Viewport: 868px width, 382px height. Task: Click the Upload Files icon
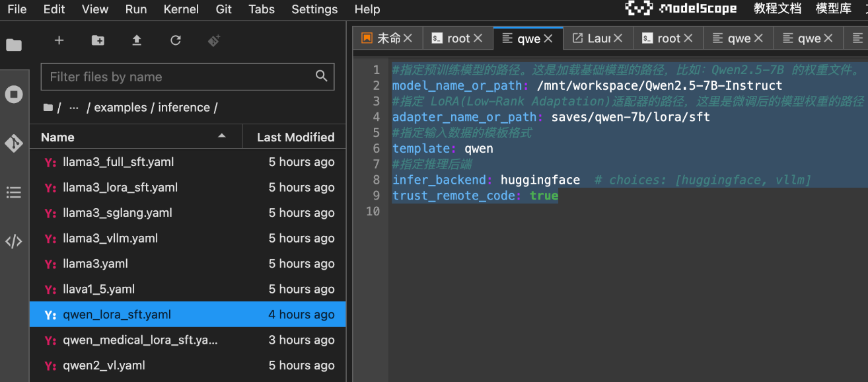pos(137,40)
